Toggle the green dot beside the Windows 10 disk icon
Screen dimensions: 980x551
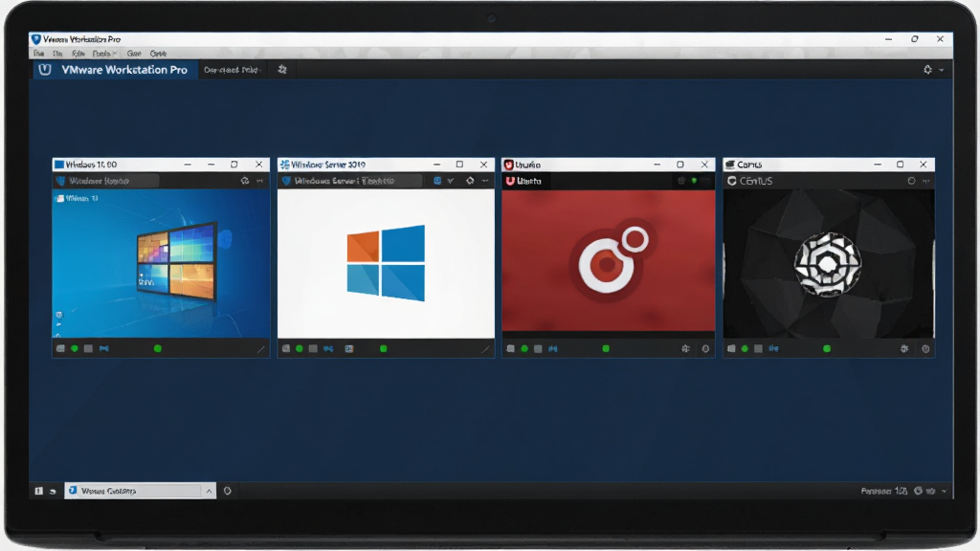tap(75, 348)
